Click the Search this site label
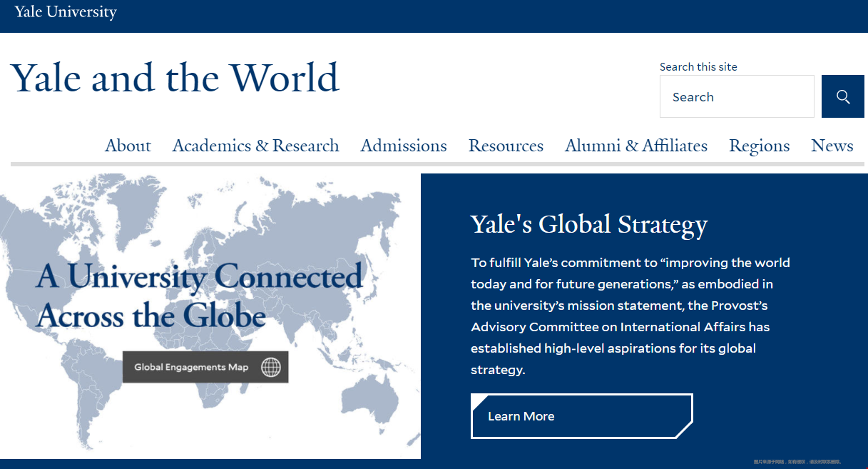The width and height of the screenshot is (868, 469). click(x=698, y=66)
